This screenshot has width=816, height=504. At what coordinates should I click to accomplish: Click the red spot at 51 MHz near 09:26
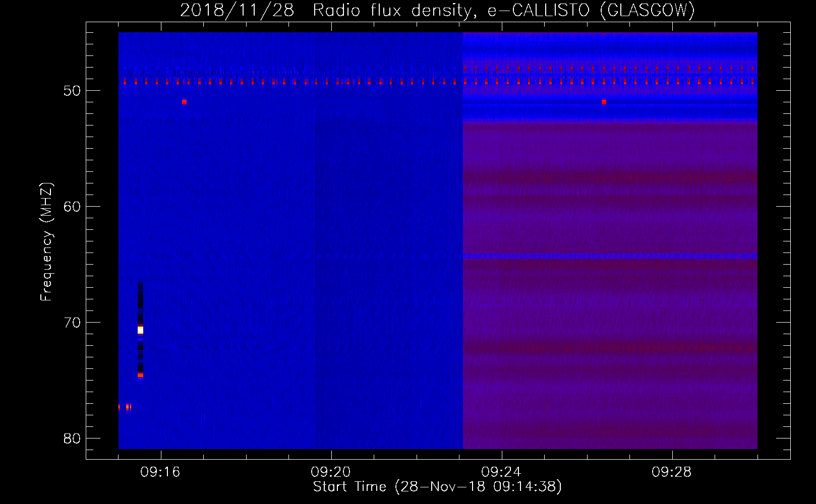pos(604,102)
